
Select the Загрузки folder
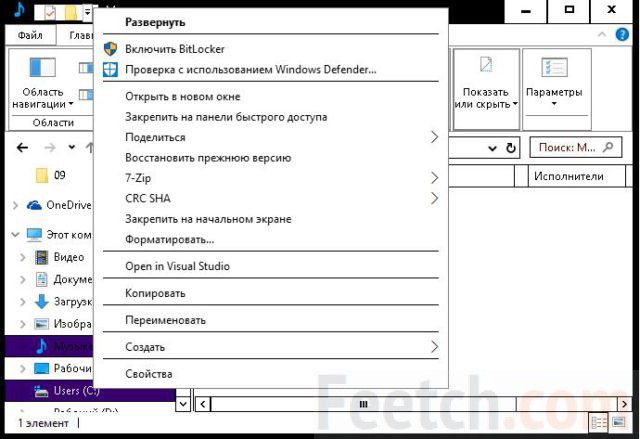[73, 302]
